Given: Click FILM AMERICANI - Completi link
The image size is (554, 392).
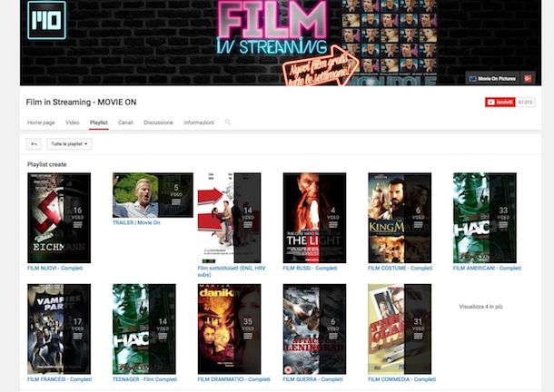Looking at the screenshot, I should point(487,268).
